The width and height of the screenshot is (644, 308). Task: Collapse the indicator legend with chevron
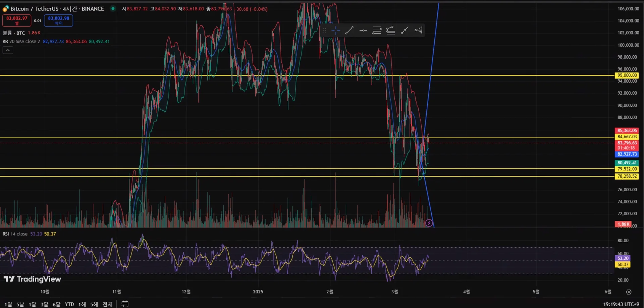point(8,50)
